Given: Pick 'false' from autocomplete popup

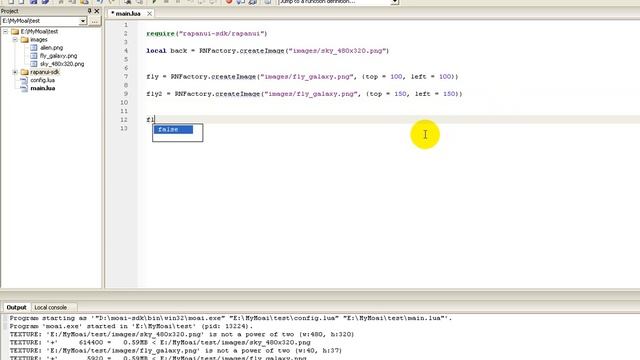Looking at the screenshot, I should 173,129.
